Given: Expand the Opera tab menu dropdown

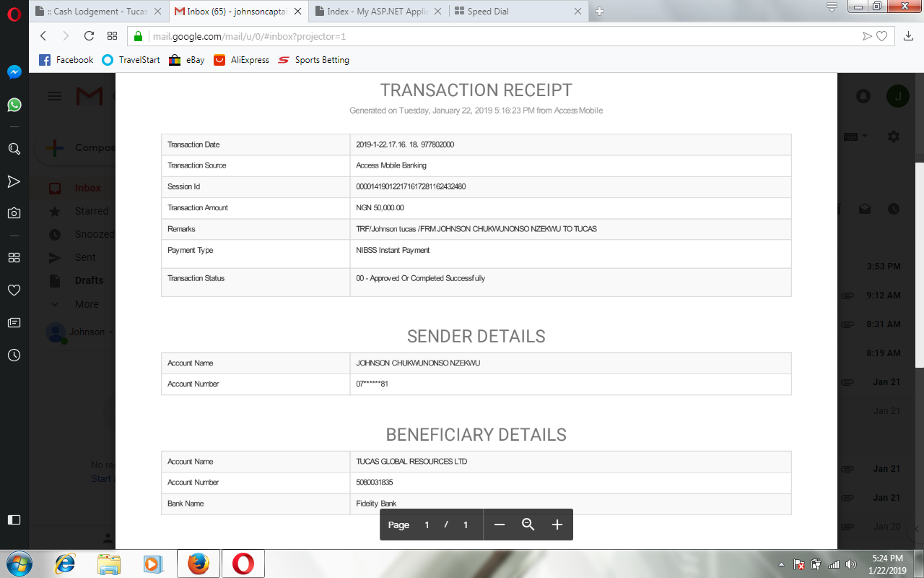Looking at the screenshot, I should [832, 7].
